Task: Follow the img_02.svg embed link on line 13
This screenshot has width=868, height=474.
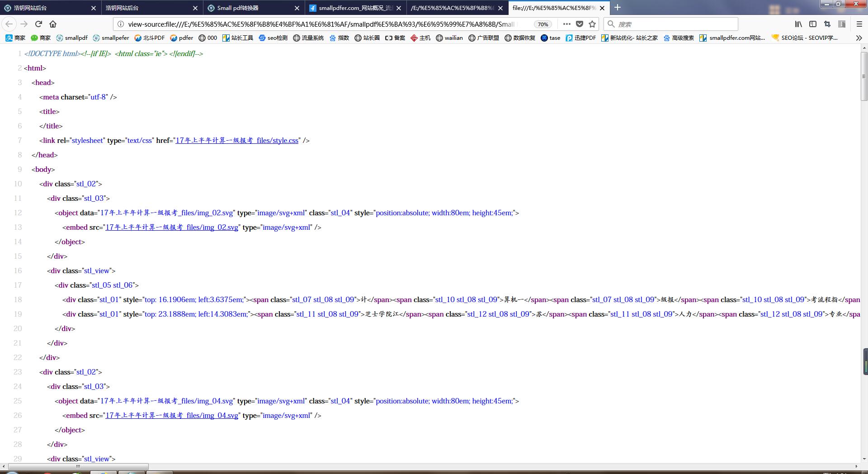Action: [172, 228]
